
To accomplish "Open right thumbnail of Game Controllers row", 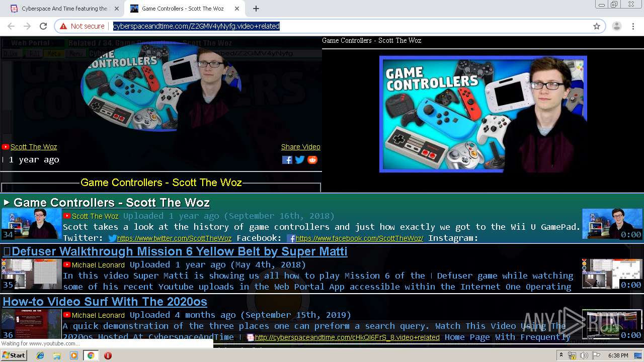I will (x=612, y=224).
